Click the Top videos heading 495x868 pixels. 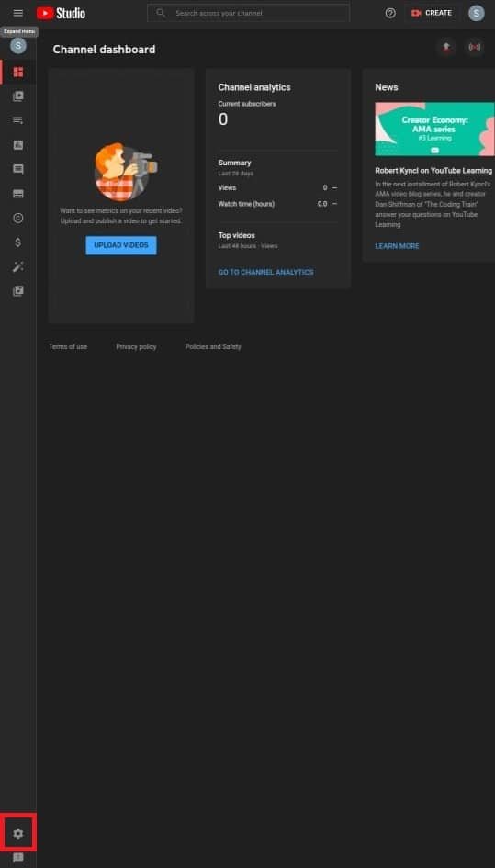(x=236, y=235)
